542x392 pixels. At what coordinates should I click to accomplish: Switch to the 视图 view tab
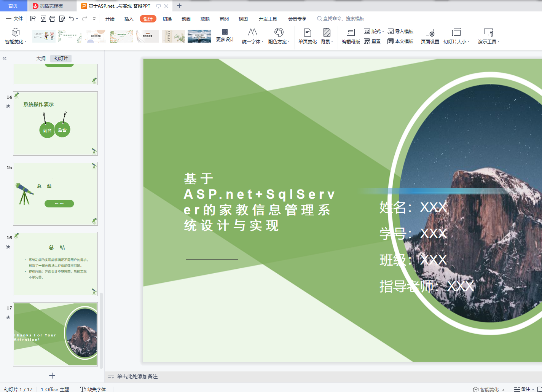(243, 19)
